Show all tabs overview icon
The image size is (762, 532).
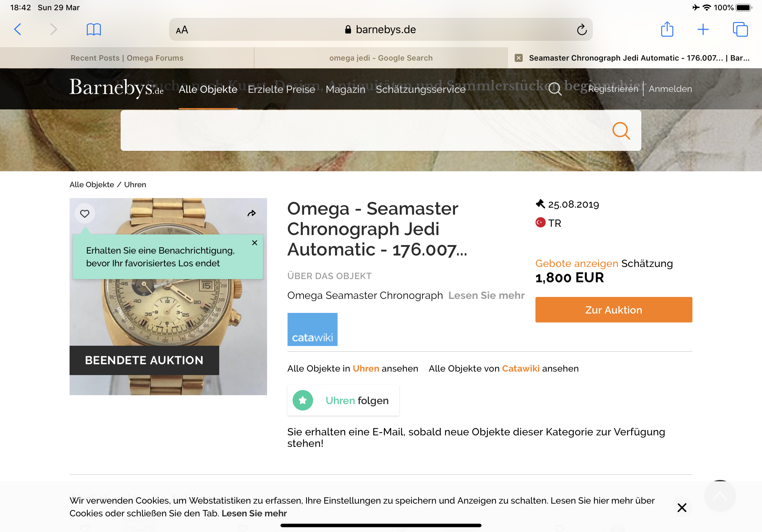point(740,30)
